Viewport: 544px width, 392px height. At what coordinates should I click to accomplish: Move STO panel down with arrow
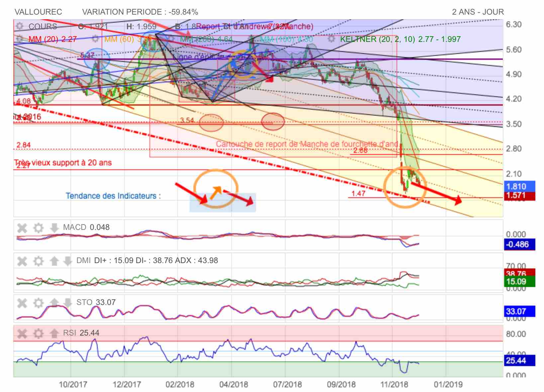[67, 303]
